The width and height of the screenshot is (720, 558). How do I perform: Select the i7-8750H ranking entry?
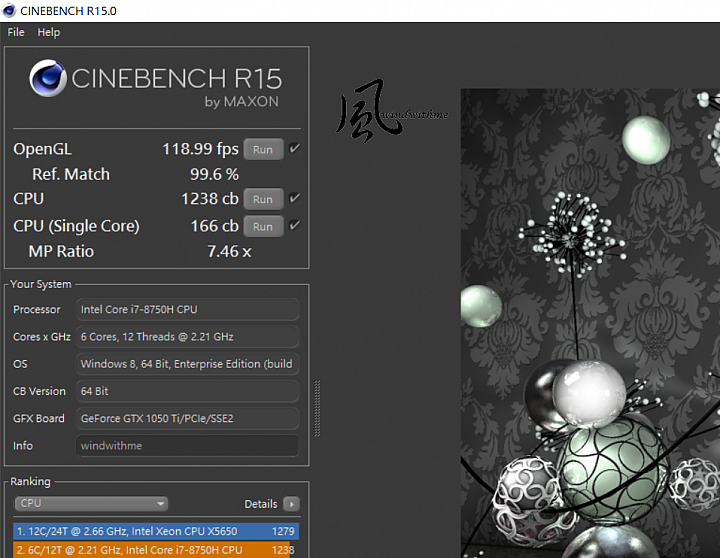pos(156,549)
